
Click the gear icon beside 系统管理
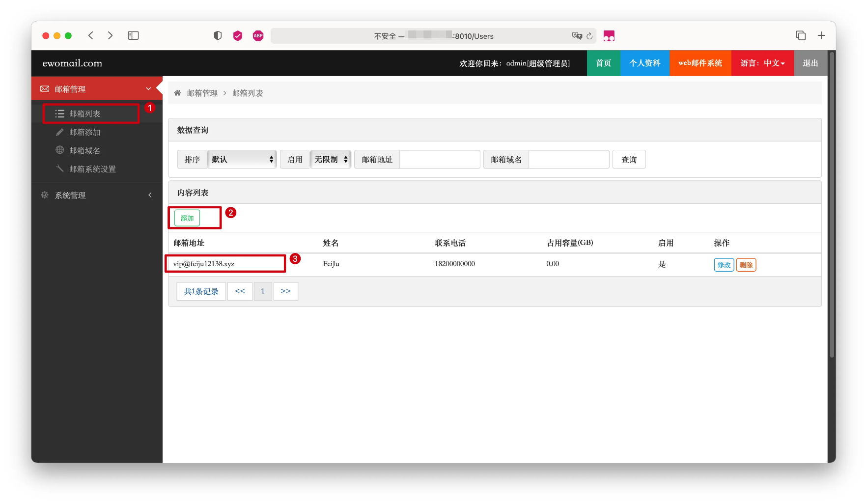click(x=45, y=195)
